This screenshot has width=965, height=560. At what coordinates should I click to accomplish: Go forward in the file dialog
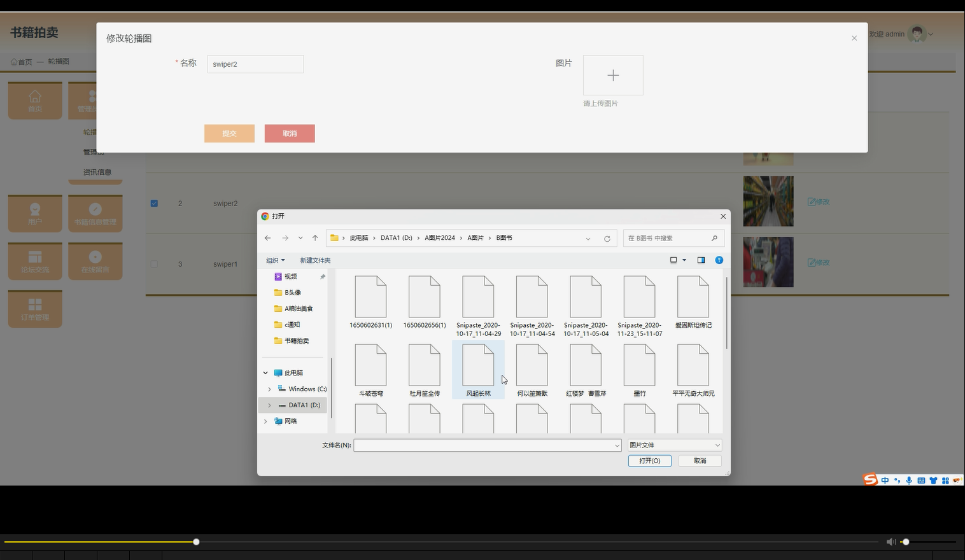pyautogui.click(x=285, y=238)
